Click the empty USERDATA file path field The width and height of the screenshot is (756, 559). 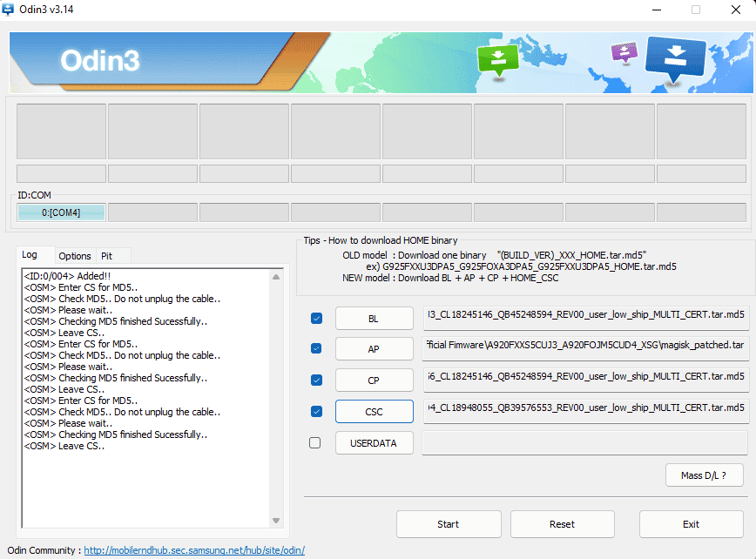[x=584, y=443]
